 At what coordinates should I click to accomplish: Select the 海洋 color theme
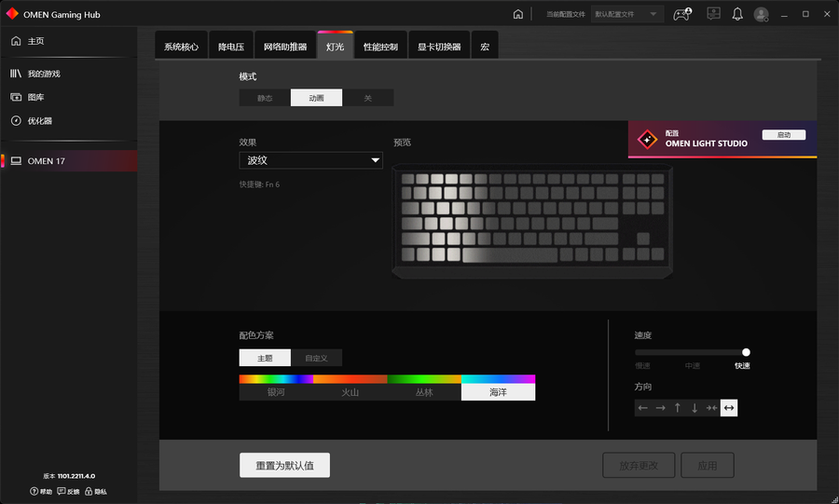coord(498,388)
